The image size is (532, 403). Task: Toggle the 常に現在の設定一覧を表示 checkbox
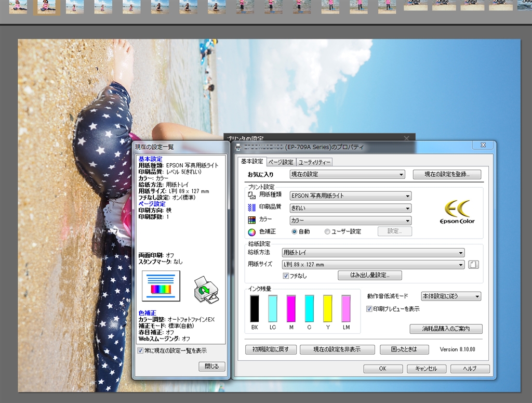(x=140, y=350)
